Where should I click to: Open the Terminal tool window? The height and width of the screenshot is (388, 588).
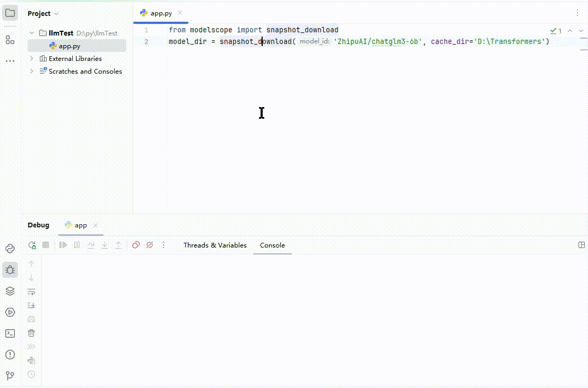click(10, 333)
